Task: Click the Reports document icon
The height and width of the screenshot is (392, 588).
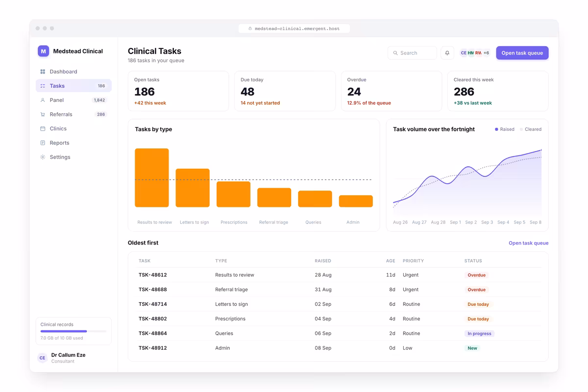Action: click(x=43, y=143)
